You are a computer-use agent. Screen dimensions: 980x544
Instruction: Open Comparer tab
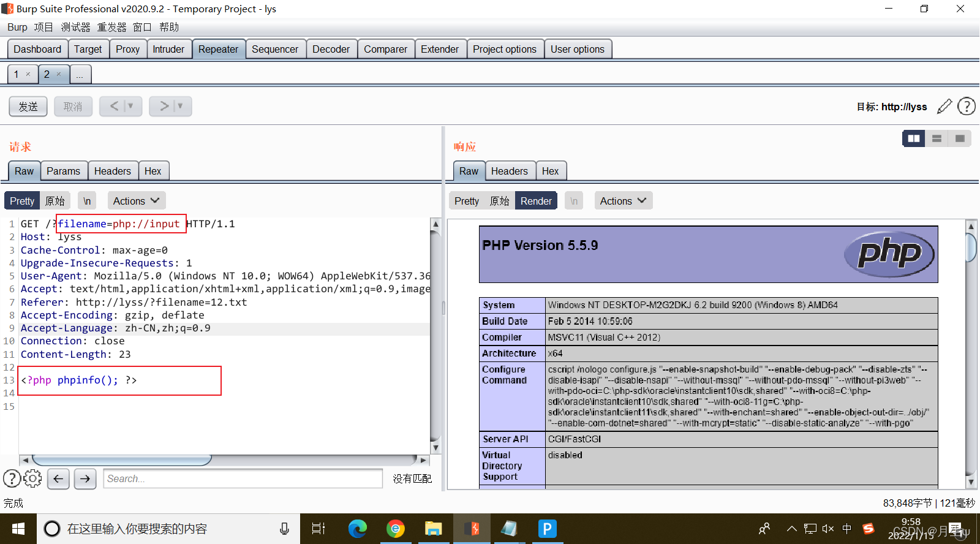click(386, 49)
